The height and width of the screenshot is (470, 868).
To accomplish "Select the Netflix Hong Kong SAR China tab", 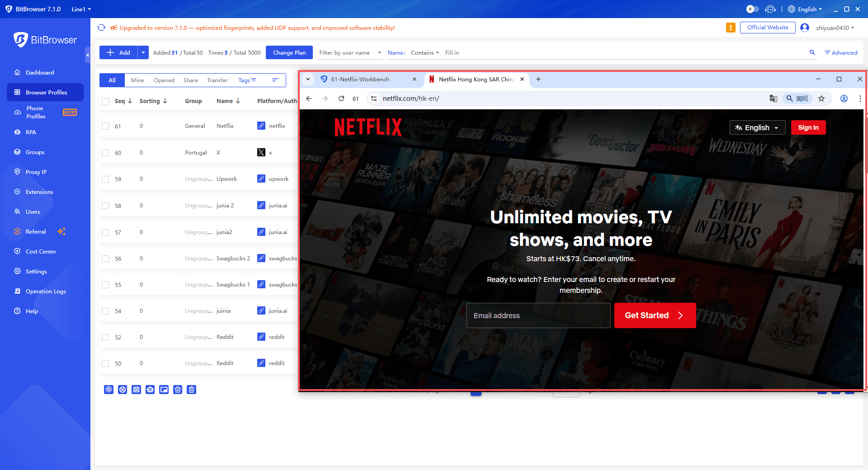I will click(475, 79).
